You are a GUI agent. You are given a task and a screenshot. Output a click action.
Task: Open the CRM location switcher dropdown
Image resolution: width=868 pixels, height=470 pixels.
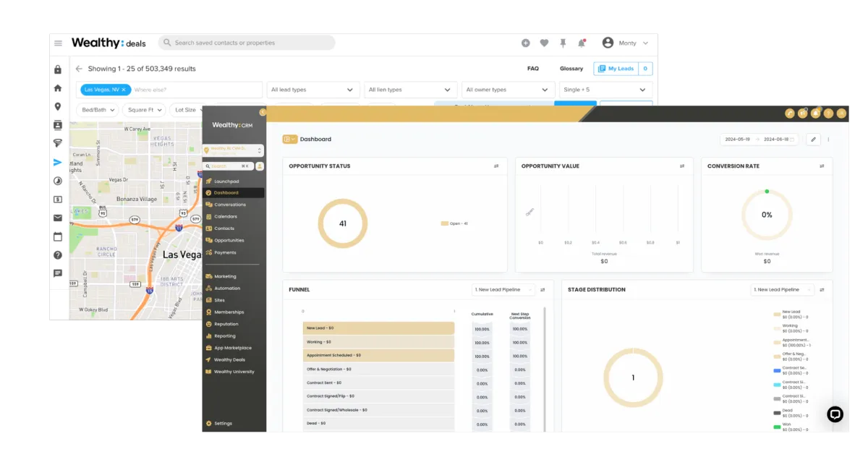point(234,150)
